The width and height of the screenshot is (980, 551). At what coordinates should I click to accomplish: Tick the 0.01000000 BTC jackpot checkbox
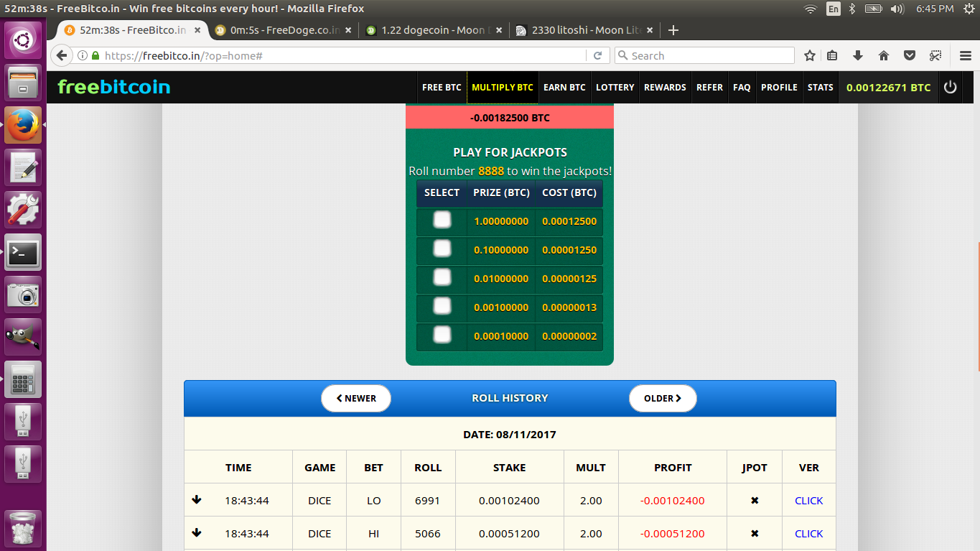click(x=442, y=277)
